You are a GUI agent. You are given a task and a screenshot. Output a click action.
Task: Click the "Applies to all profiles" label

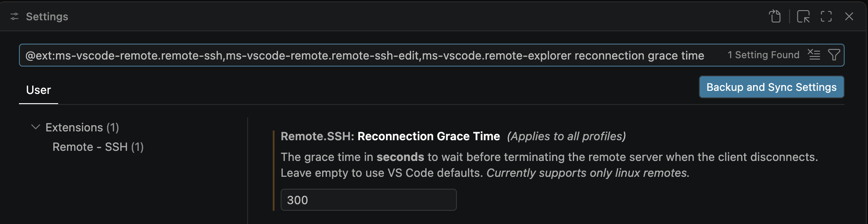566,136
